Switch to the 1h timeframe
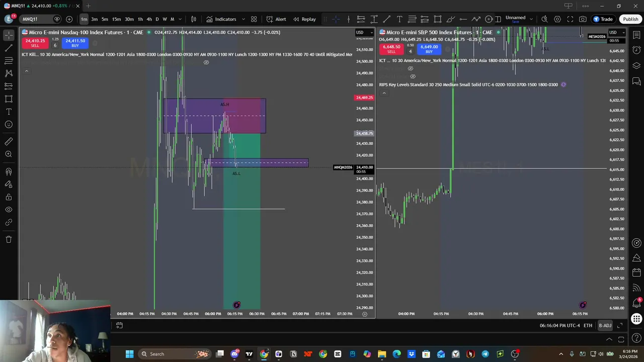Screen dimensions: 644x362 [140, 19]
